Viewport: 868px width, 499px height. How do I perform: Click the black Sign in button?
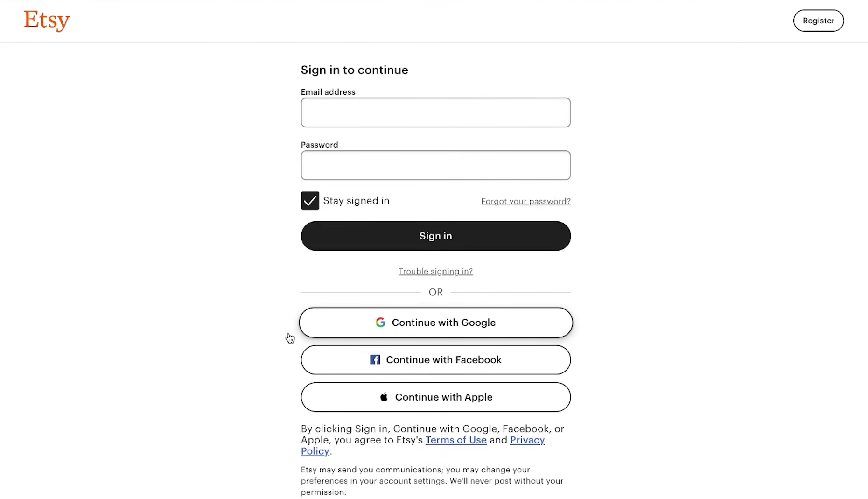(435, 236)
